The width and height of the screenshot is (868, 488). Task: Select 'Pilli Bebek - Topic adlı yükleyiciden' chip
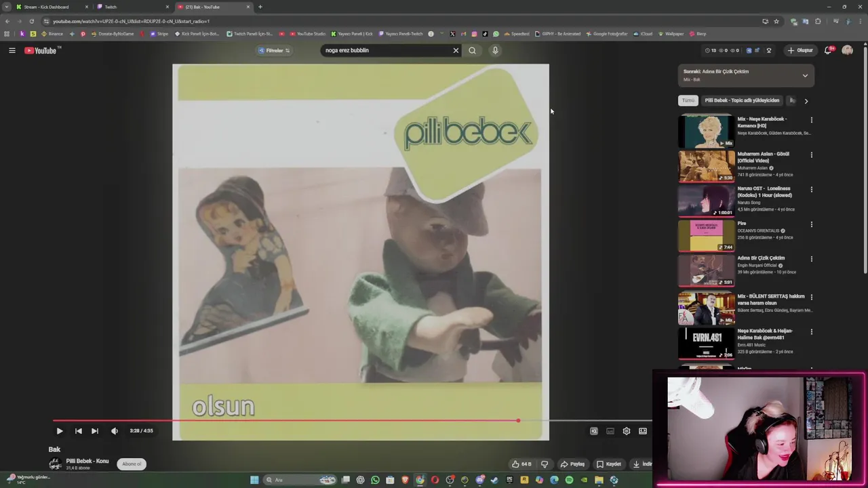742,100
